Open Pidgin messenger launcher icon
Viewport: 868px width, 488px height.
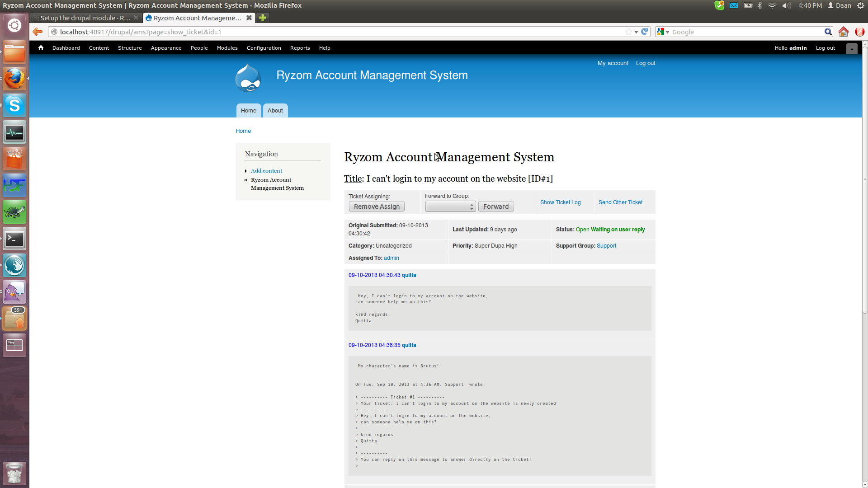14,292
